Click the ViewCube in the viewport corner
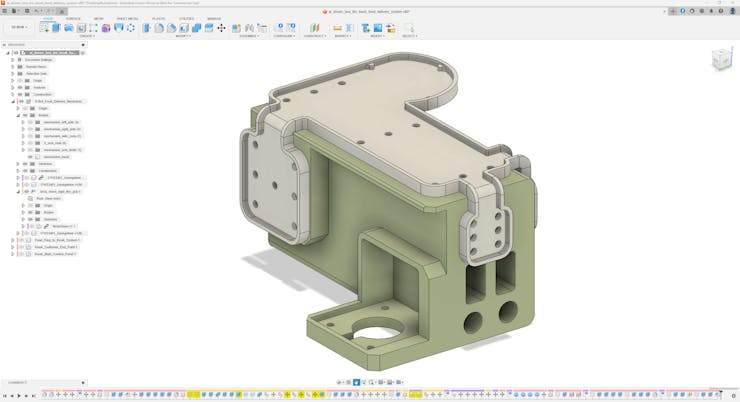The width and height of the screenshot is (740, 402). click(721, 61)
